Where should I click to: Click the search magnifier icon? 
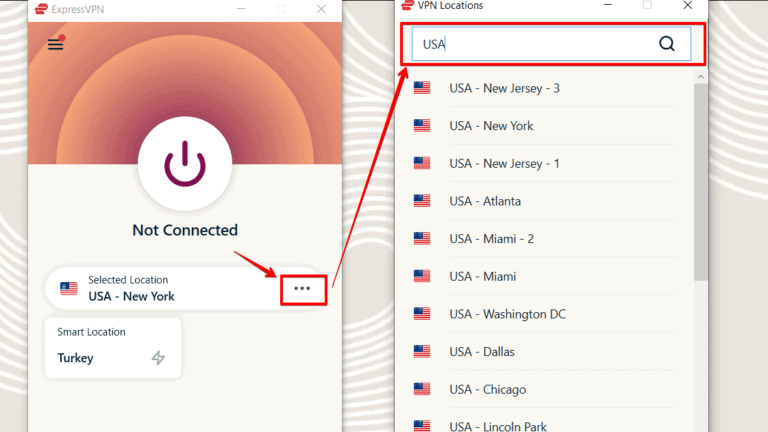coord(667,44)
